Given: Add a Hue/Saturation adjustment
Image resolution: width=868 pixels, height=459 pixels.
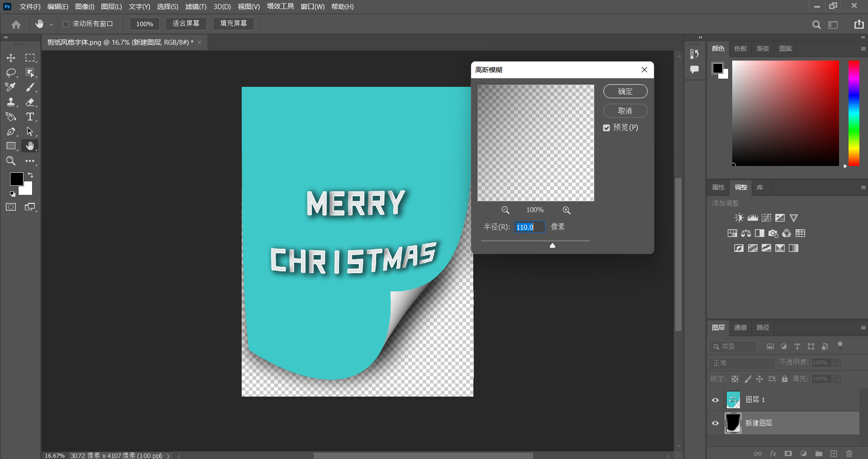Looking at the screenshot, I should (x=732, y=233).
